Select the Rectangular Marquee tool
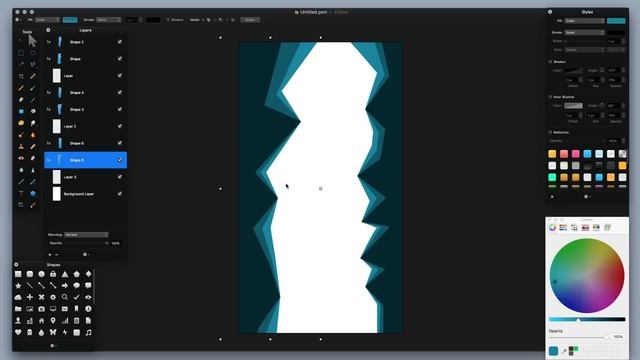Image resolution: width=640 pixels, height=360 pixels. (21, 53)
